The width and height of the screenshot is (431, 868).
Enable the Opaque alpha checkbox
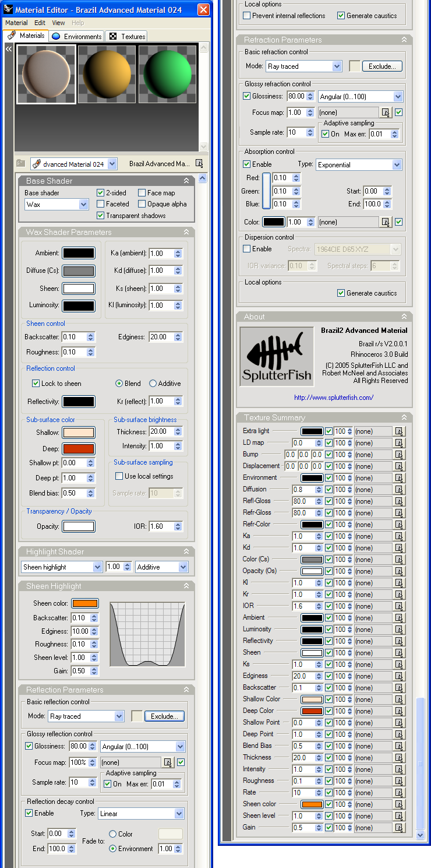(142, 204)
